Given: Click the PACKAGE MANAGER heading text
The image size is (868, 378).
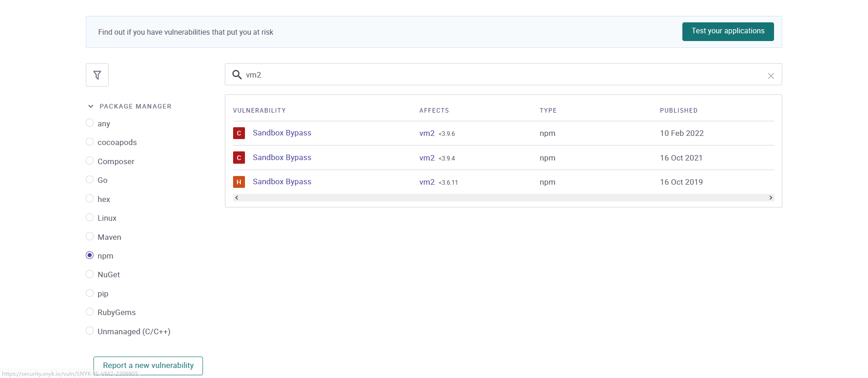Looking at the screenshot, I should (135, 106).
